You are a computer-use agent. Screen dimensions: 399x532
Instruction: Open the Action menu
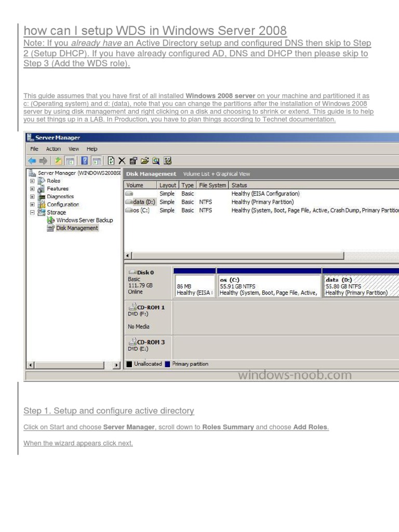pyautogui.click(x=53, y=149)
